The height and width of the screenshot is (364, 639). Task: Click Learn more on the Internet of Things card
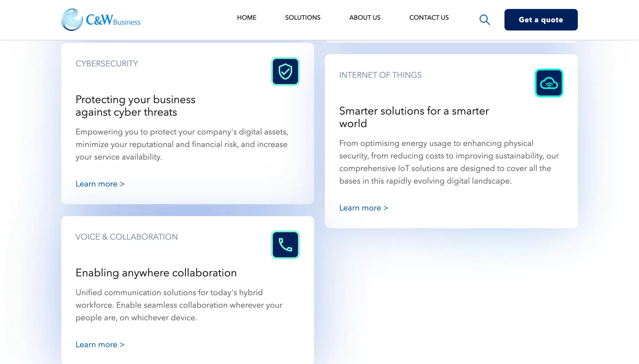[363, 208]
